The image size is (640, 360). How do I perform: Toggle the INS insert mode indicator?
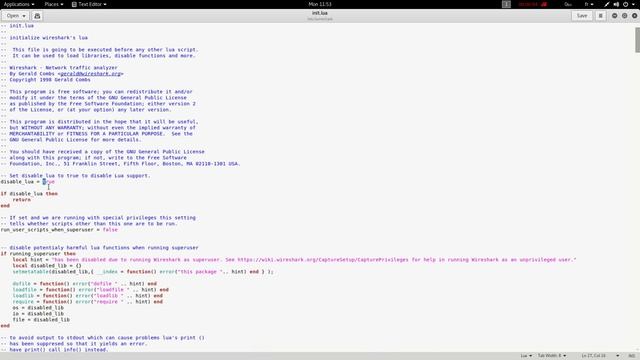coord(632,356)
